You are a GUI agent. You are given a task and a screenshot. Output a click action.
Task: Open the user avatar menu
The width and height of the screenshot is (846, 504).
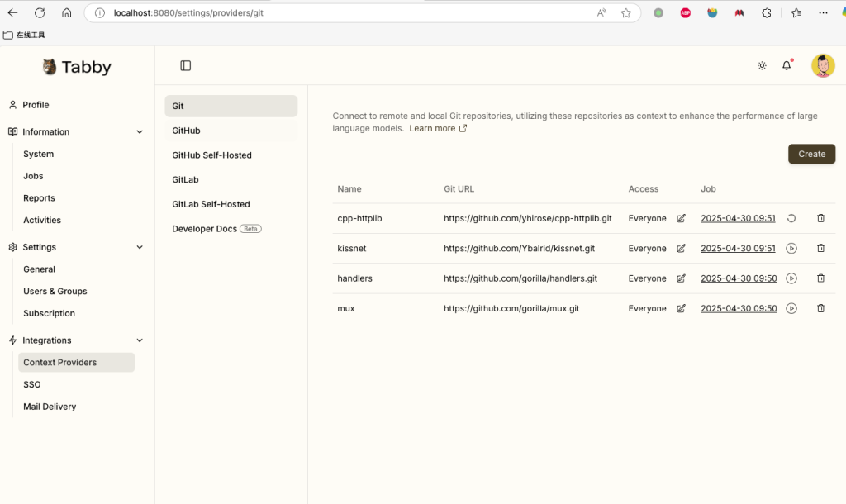(823, 66)
